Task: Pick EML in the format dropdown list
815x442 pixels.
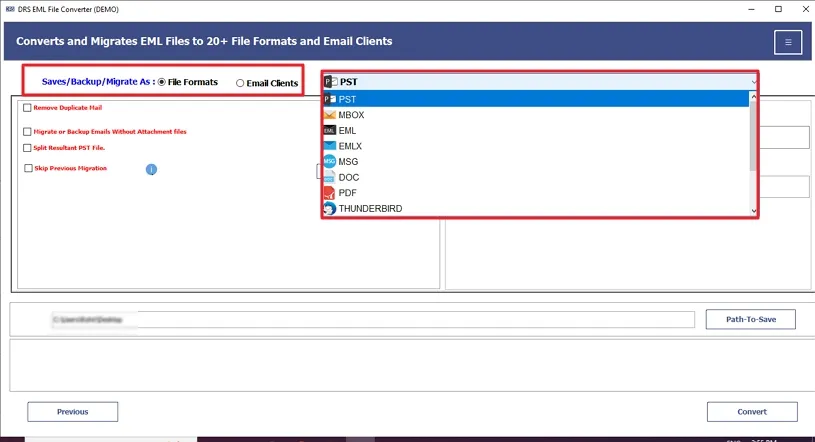Action: tap(536, 131)
